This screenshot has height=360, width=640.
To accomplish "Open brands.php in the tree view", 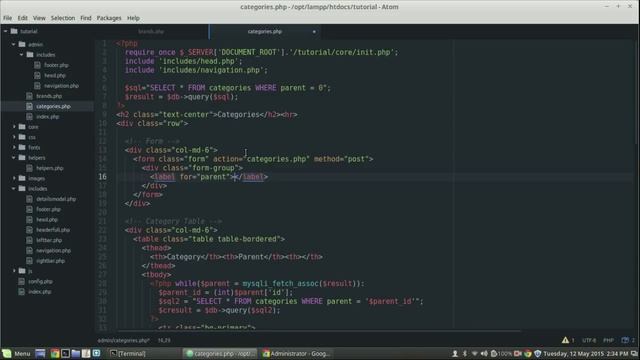I will coord(49,96).
